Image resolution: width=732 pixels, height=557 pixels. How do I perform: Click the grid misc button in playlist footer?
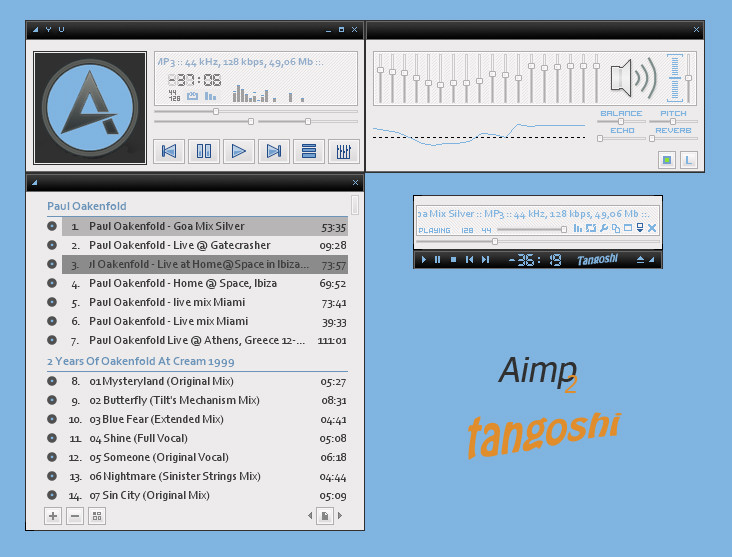click(97, 516)
